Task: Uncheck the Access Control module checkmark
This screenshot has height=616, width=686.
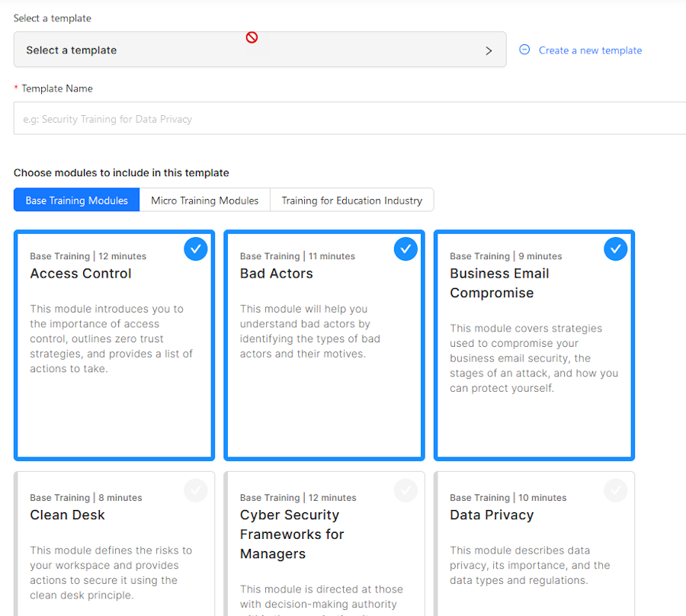Action: (196, 249)
